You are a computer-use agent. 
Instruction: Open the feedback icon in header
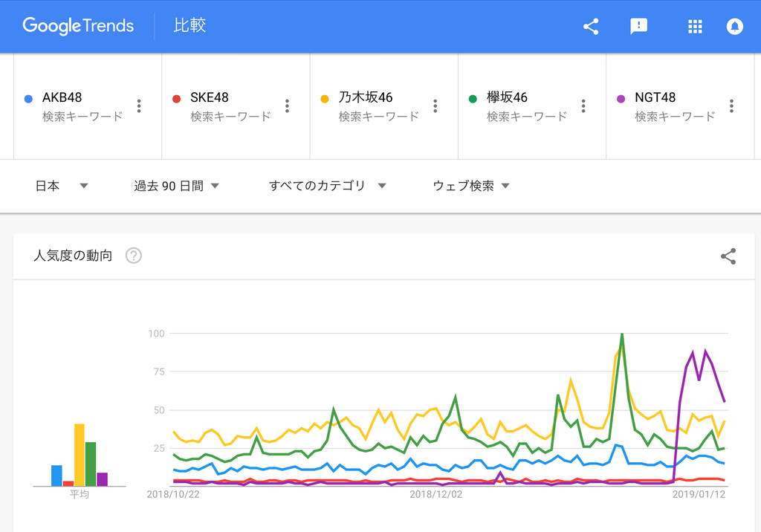[638, 26]
